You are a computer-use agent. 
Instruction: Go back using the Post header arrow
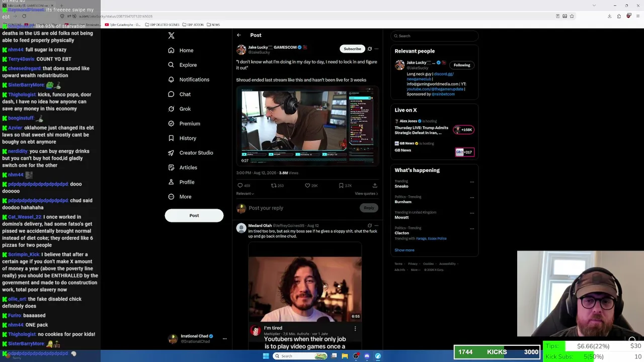click(239, 35)
